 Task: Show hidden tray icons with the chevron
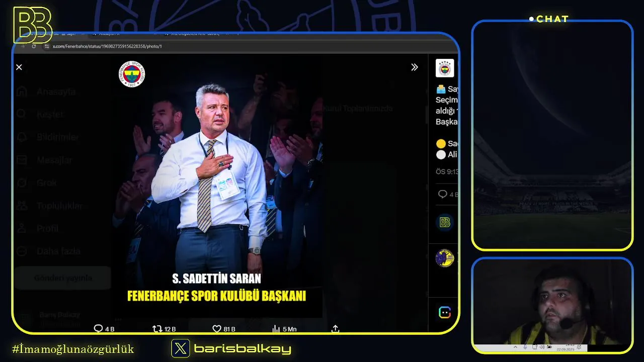[515, 347]
